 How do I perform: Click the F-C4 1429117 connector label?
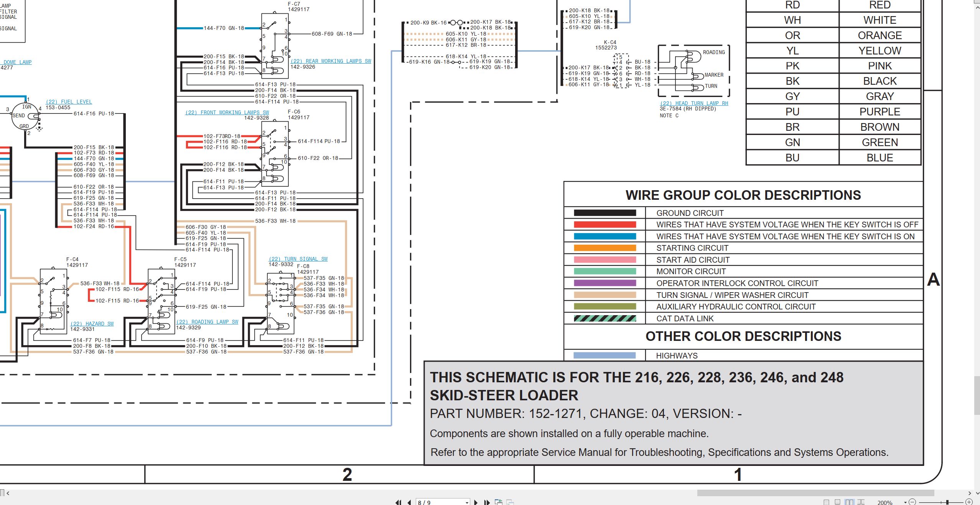tap(77, 262)
